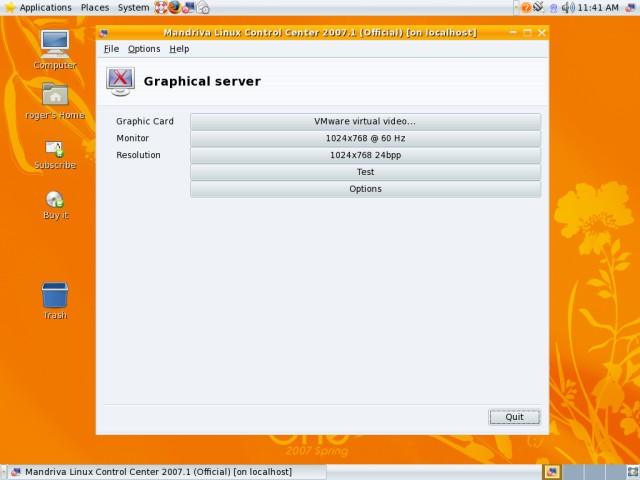640x480 pixels.
Task: Click the VMware virtual video graphic card button
Action: pos(365,121)
